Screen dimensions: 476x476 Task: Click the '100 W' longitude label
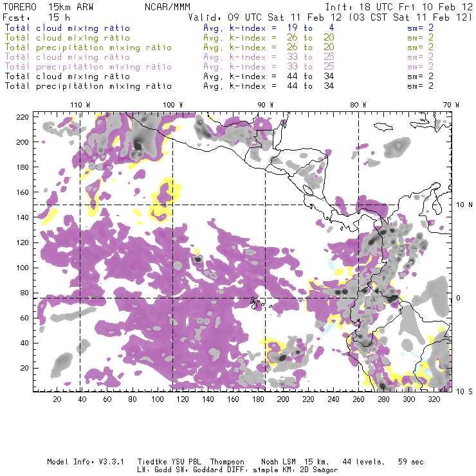[x=173, y=105]
